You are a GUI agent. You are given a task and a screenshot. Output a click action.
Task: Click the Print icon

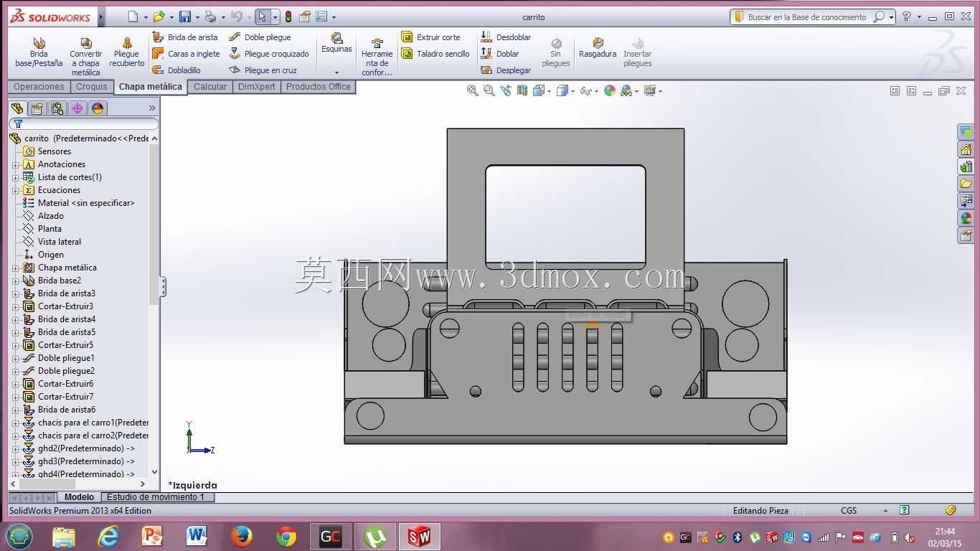pos(210,17)
